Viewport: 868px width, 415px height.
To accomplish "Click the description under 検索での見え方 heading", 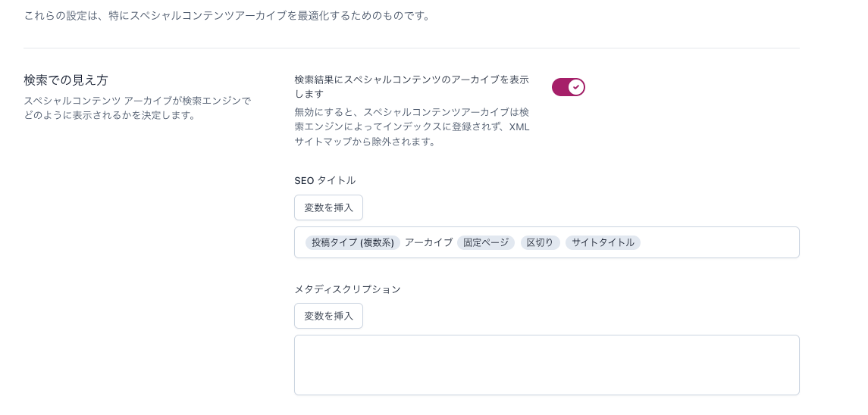I will coord(137,108).
